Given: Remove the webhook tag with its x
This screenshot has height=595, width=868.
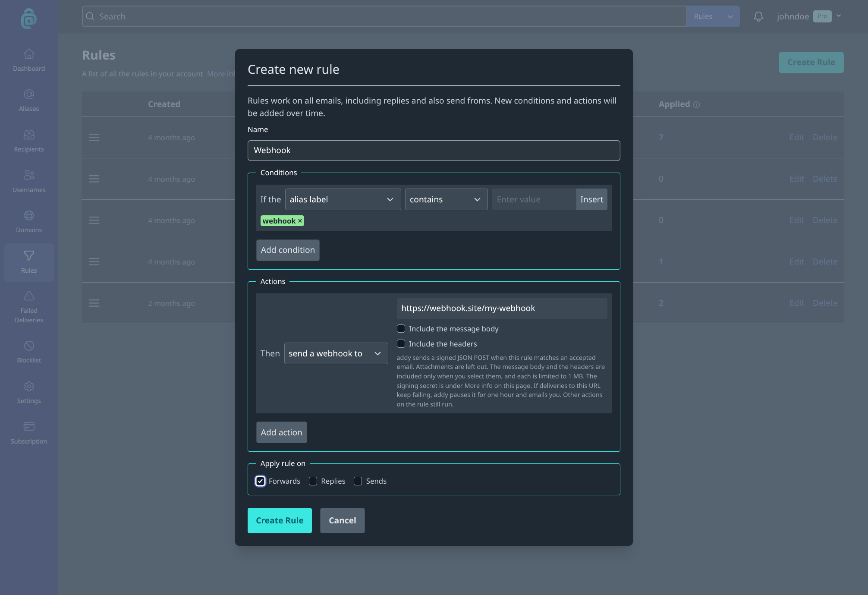Looking at the screenshot, I should pyautogui.click(x=300, y=221).
